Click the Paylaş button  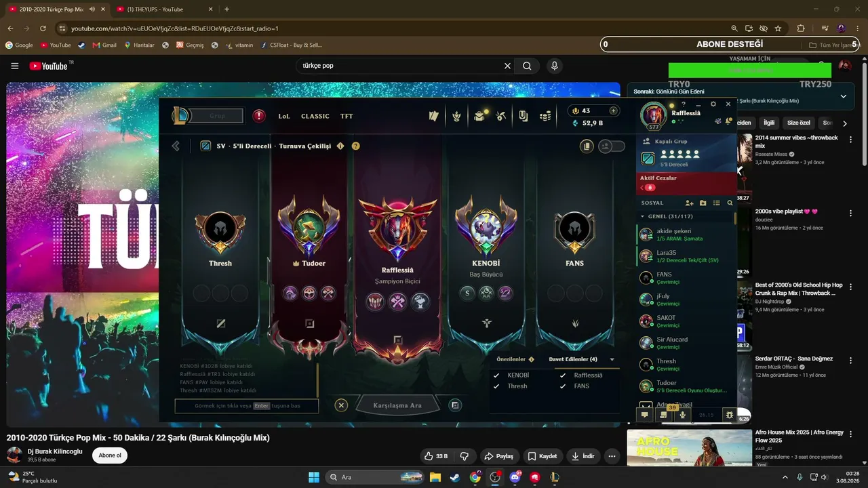click(498, 456)
